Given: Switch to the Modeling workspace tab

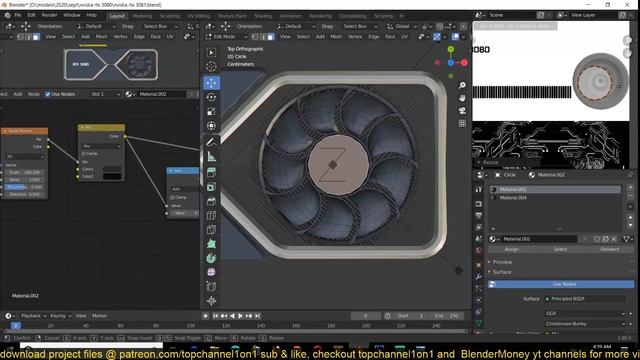Looking at the screenshot, I should 142,16.
